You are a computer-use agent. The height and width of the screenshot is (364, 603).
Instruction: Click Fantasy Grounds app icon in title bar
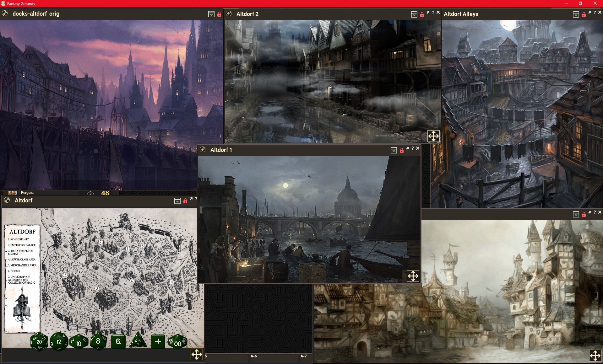(x=3, y=3)
